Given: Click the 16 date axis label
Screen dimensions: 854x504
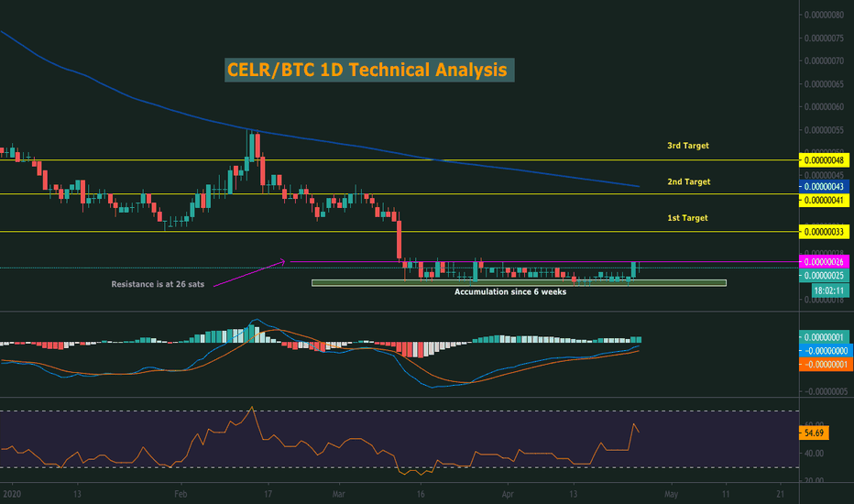Looking at the screenshot, I should pyautogui.click(x=420, y=494).
